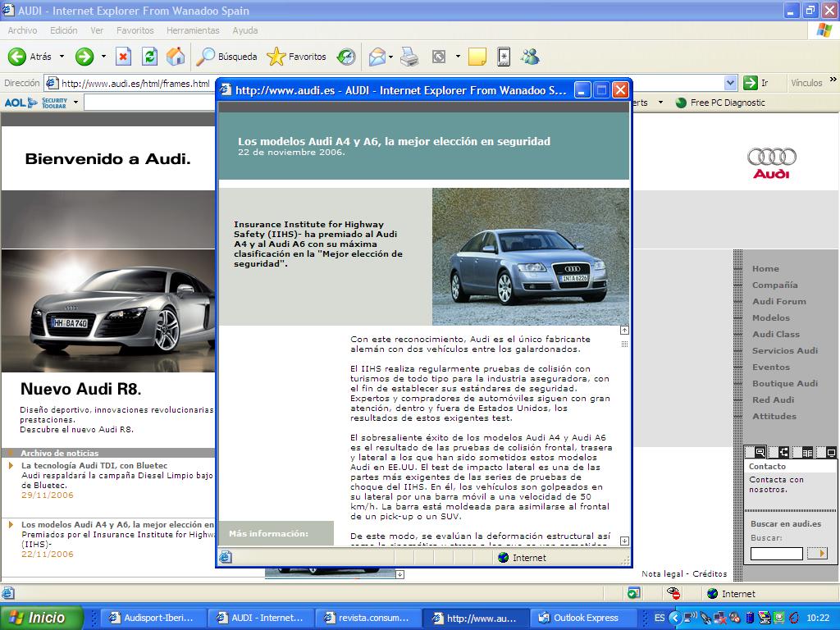Open the Archivo menu
Image resolution: width=840 pixels, height=630 pixels.
[22, 30]
